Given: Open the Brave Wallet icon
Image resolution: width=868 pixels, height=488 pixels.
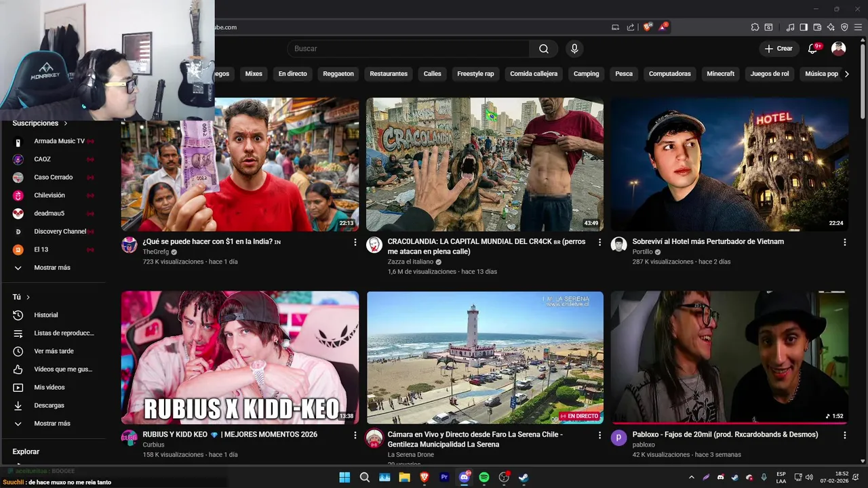Looking at the screenshot, I should (817, 27).
